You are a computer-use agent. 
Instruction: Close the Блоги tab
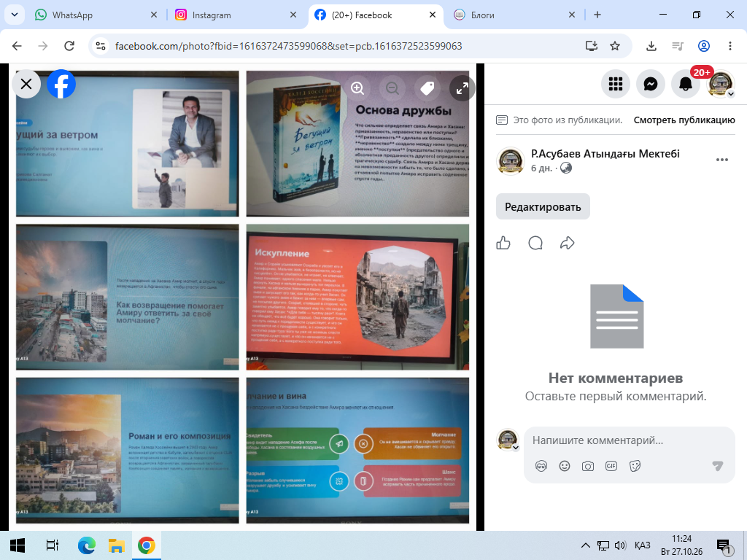coord(572,15)
